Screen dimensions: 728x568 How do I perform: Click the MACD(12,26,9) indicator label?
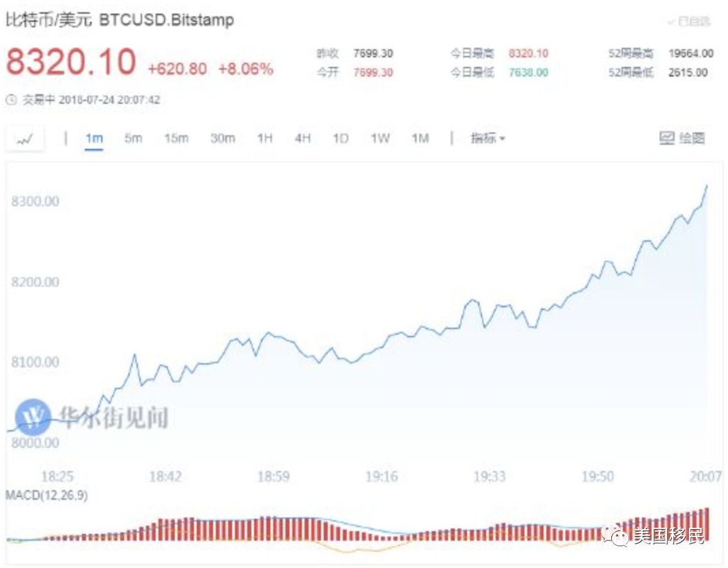[x=46, y=495]
